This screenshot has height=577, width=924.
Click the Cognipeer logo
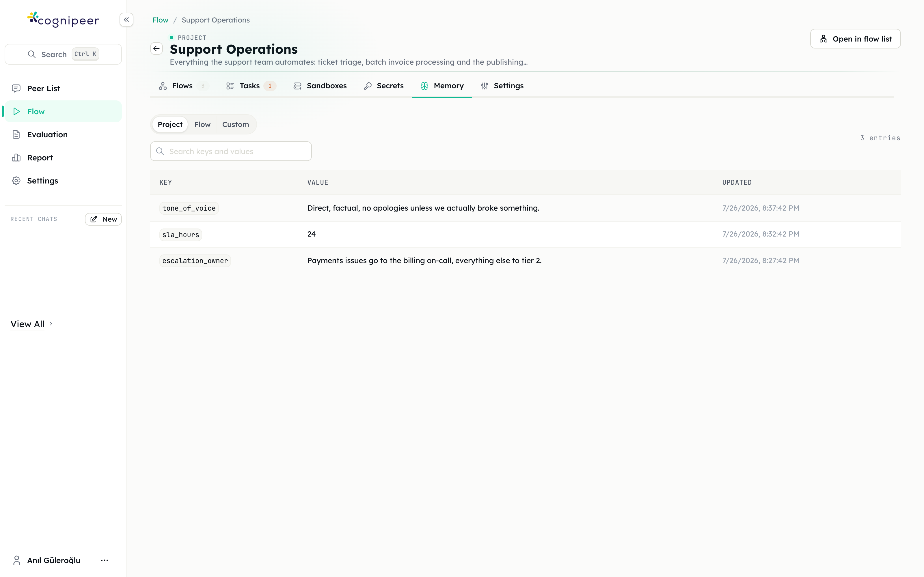[x=64, y=20]
